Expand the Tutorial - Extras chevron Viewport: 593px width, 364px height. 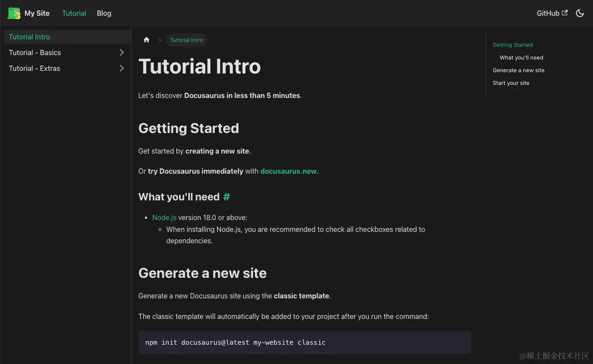pyautogui.click(x=122, y=68)
